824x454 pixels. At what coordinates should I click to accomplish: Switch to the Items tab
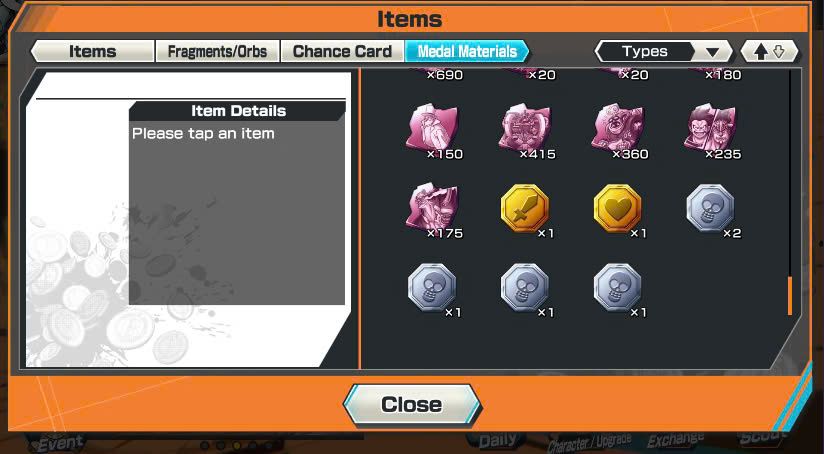(92, 51)
